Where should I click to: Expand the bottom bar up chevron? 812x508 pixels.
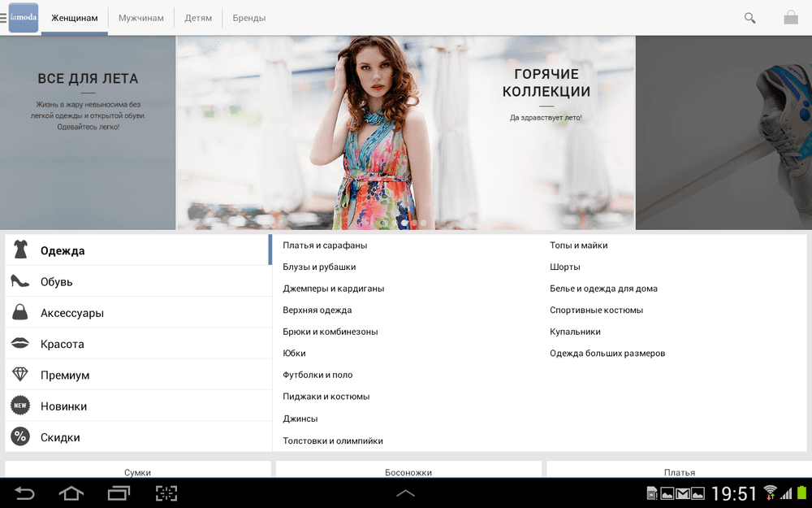pyautogui.click(x=405, y=493)
